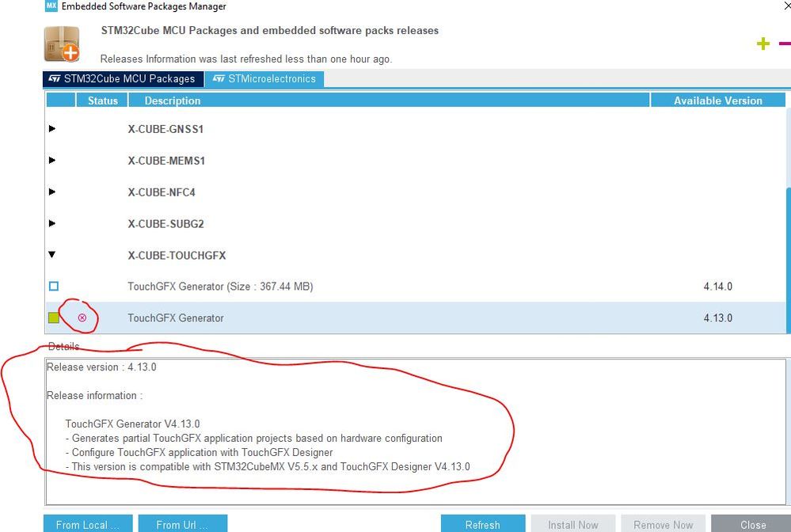Click the X-CUBE-MEMS1 label
This screenshot has width=791, height=532.
(x=166, y=161)
